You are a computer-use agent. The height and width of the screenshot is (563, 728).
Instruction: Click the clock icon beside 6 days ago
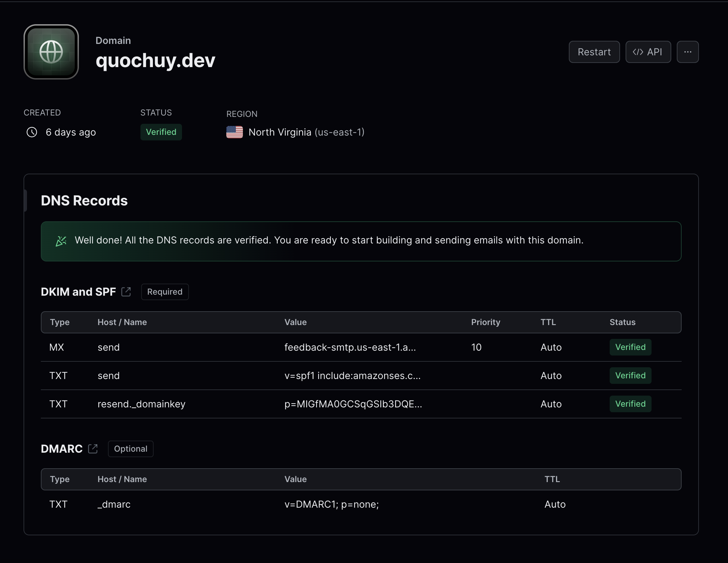pos(32,132)
